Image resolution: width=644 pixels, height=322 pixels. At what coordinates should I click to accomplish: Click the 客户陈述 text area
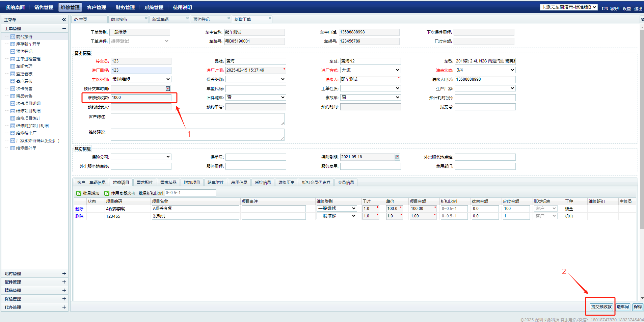click(197, 119)
